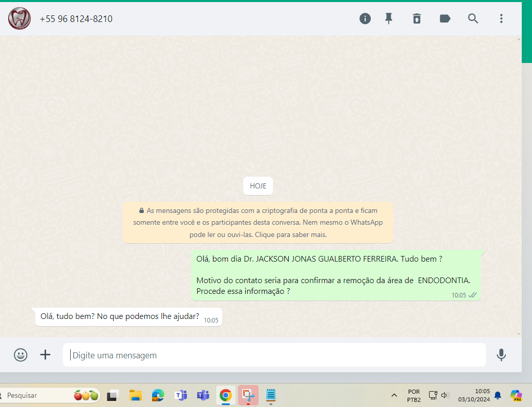Image resolution: width=532 pixels, height=407 pixels.
Task: Add a label using the tag icon
Action: click(x=445, y=18)
